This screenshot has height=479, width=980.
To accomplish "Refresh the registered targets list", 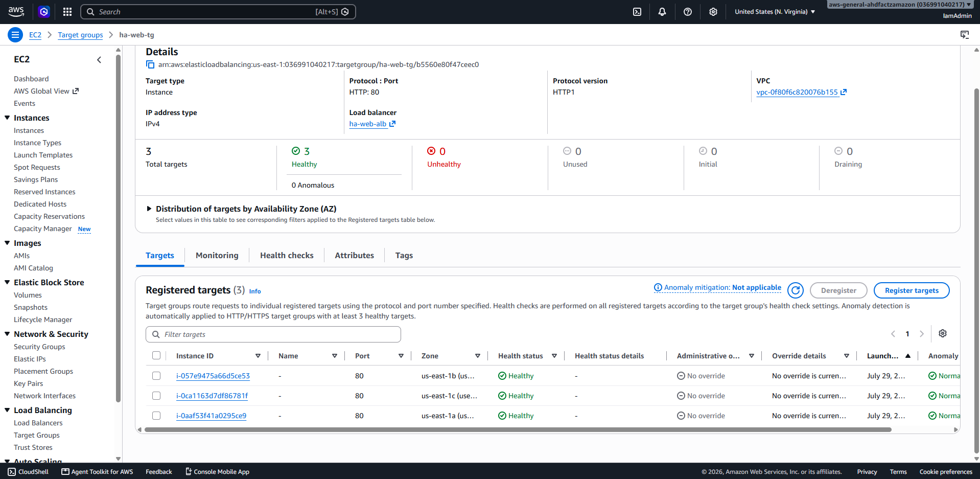I will point(796,290).
